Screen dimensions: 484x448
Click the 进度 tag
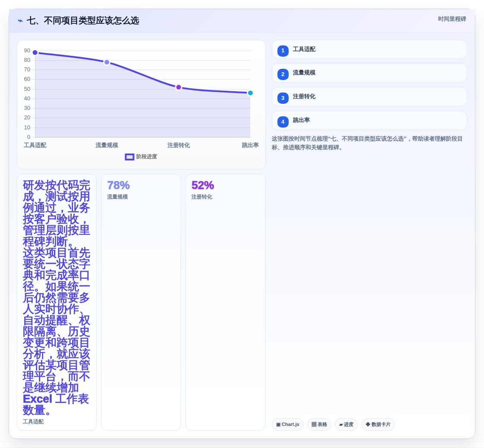(x=346, y=425)
